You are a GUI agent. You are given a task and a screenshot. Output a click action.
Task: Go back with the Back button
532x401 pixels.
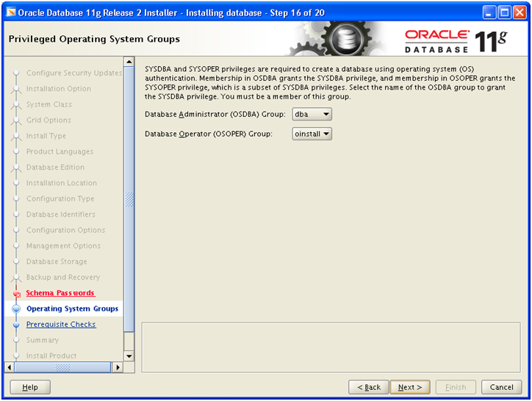click(368, 387)
